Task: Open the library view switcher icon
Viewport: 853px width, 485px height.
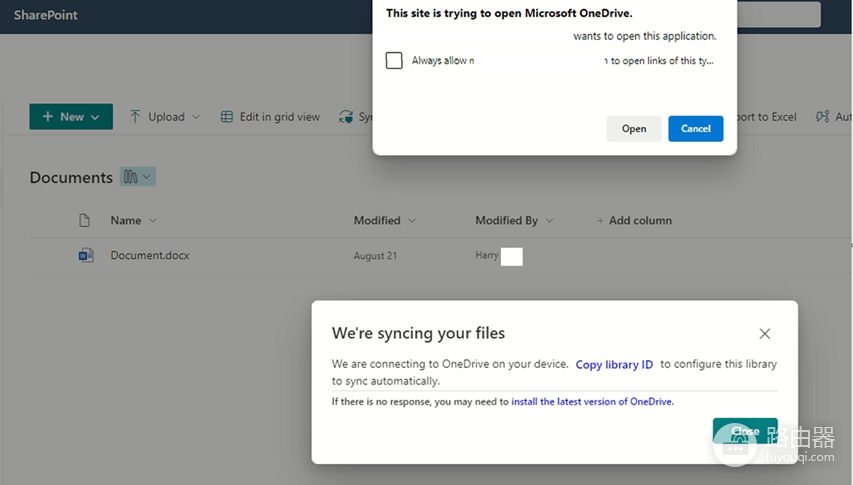Action: [131, 177]
